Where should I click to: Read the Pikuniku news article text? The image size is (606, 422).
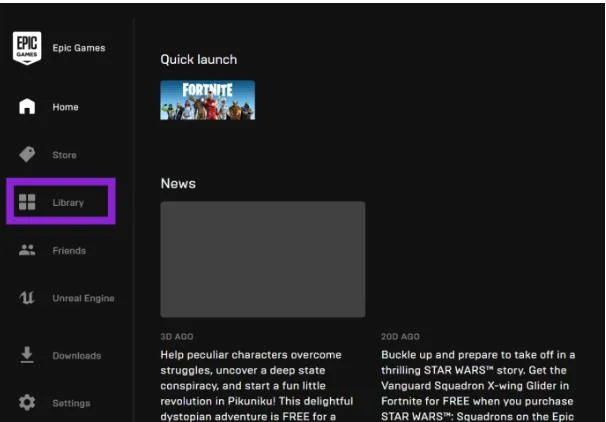coord(257,385)
